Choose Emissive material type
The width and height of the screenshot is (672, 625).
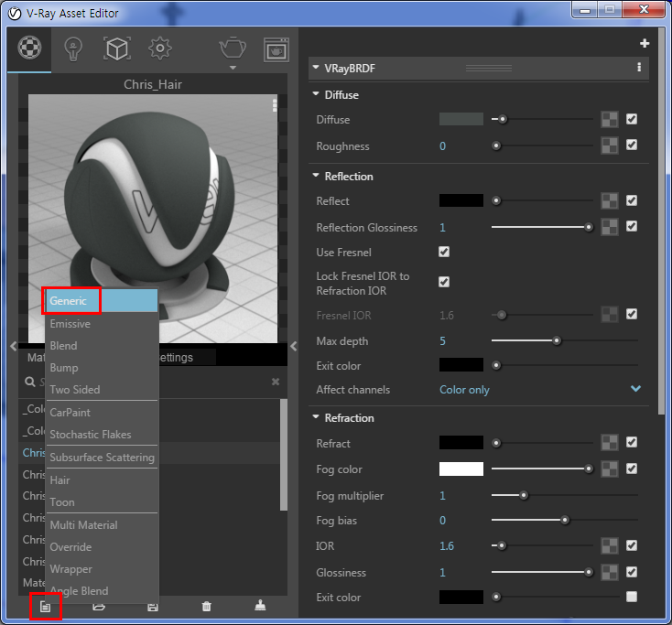102,323
